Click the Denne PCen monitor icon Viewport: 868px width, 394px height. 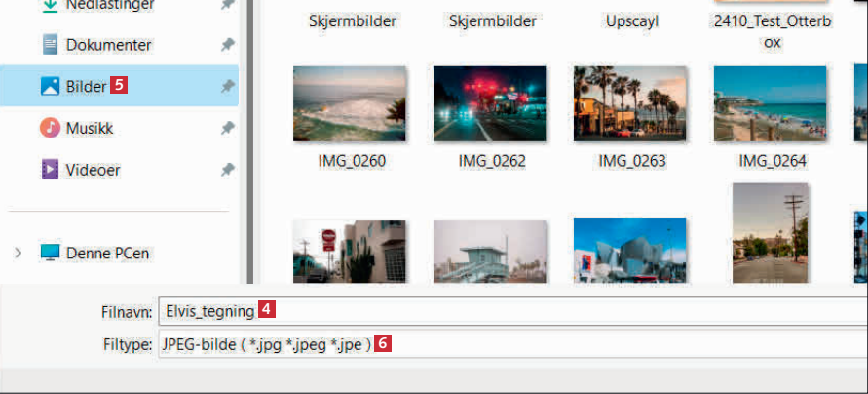pyautogui.click(x=50, y=253)
